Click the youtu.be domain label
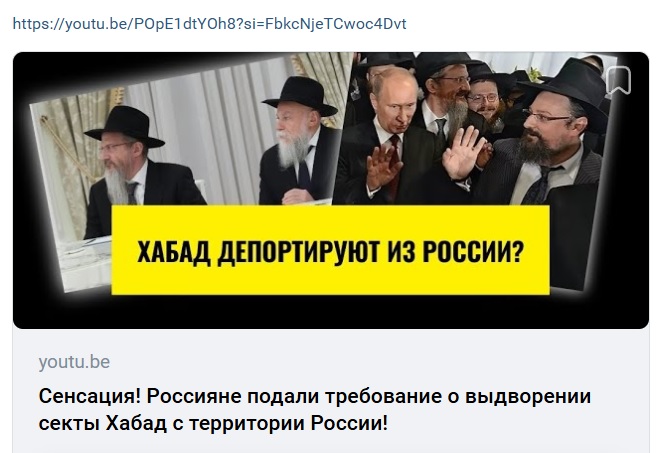663x453 pixels. click(74, 362)
